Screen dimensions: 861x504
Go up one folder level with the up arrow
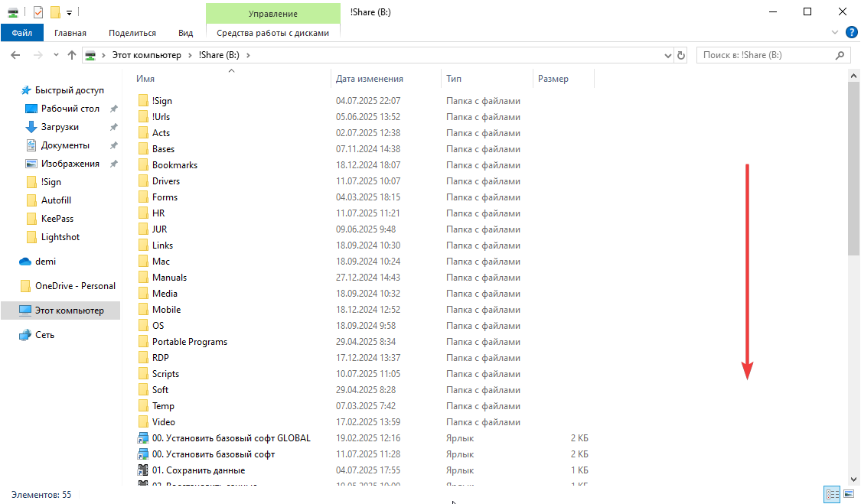click(x=72, y=55)
